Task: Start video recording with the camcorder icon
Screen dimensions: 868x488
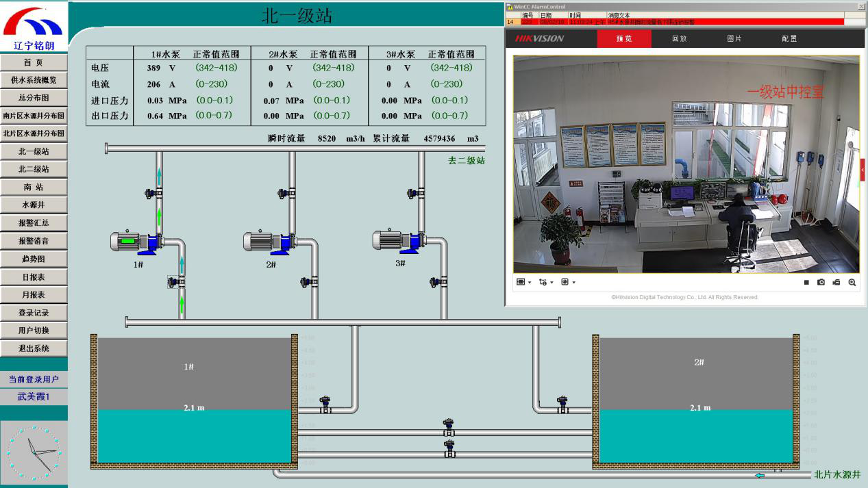Action: pyautogui.click(x=836, y=282)
